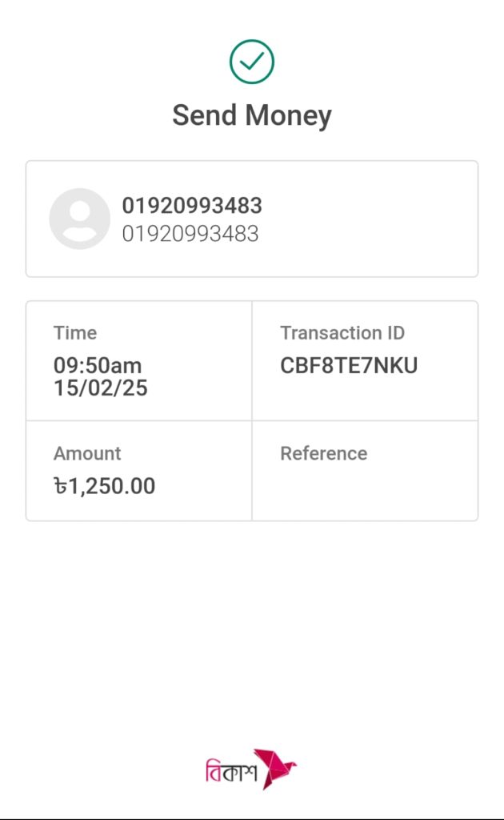This screenshot has height=820, width=504.
Task: Click the "Reference" field label
Action: tap(323, 453)
